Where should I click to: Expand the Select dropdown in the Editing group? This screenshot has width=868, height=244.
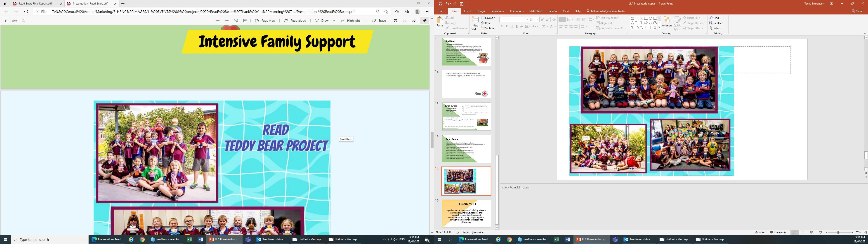pyautogui.click(x=717, y=28)
